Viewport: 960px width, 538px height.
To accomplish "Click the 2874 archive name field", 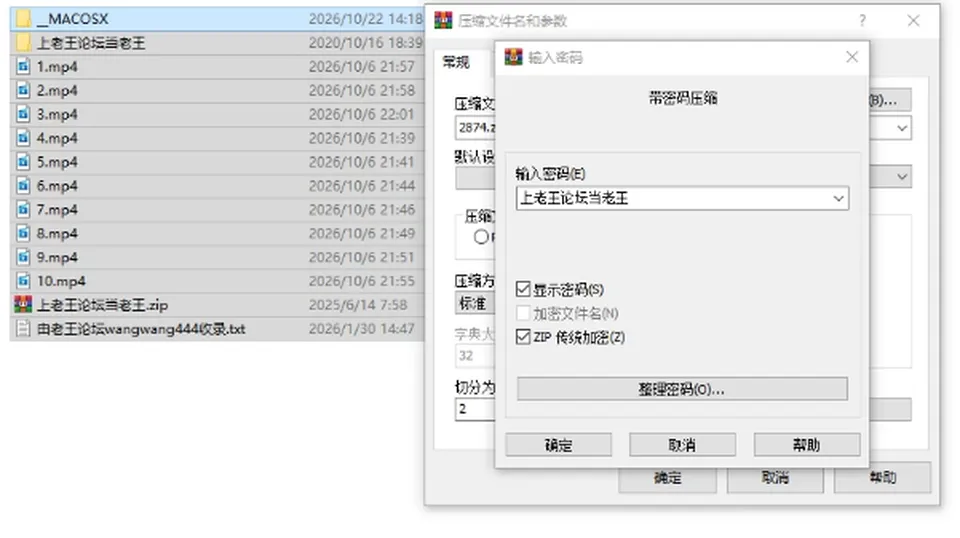I will pos(476,128).
